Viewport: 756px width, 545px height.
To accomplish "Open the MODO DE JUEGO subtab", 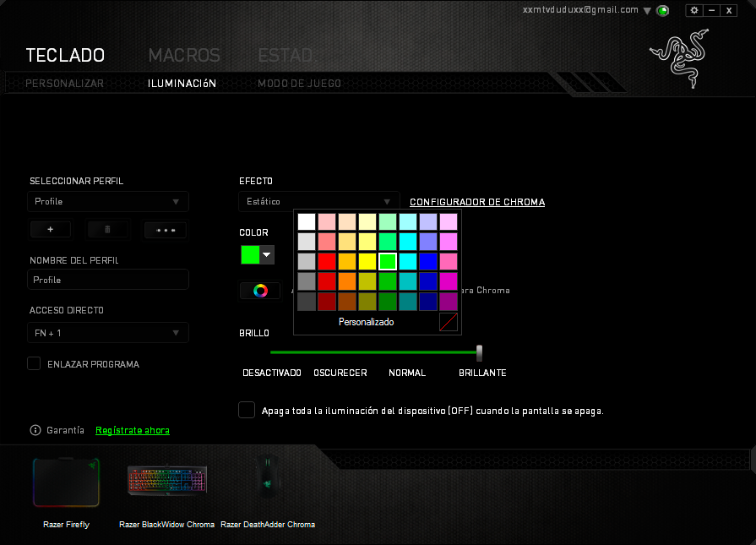I will click(299, 84).
